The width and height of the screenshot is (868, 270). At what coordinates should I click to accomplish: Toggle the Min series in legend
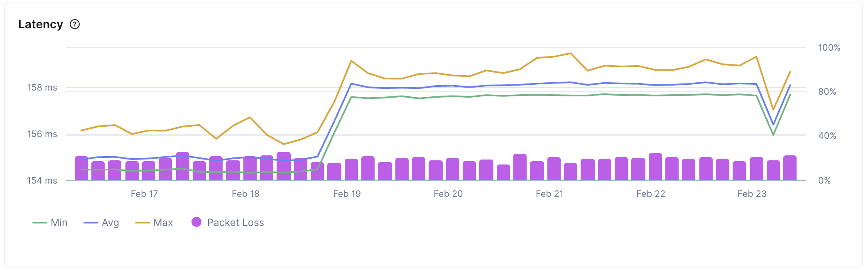tap(50, 223)
